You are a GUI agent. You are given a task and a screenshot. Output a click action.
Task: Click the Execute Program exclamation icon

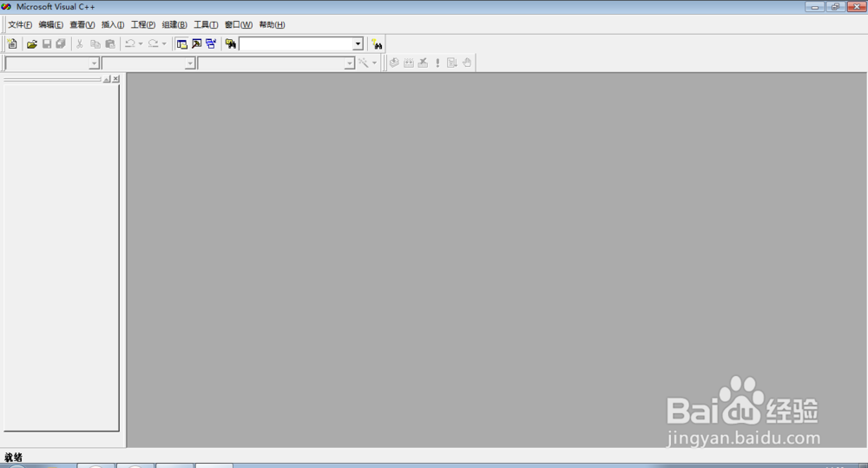click(437, 63)
